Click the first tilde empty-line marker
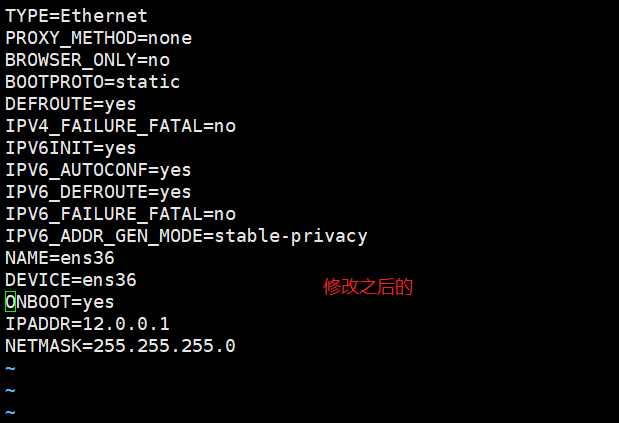The height and width of the screenshot is (423, 619). [x=10, y=368]
